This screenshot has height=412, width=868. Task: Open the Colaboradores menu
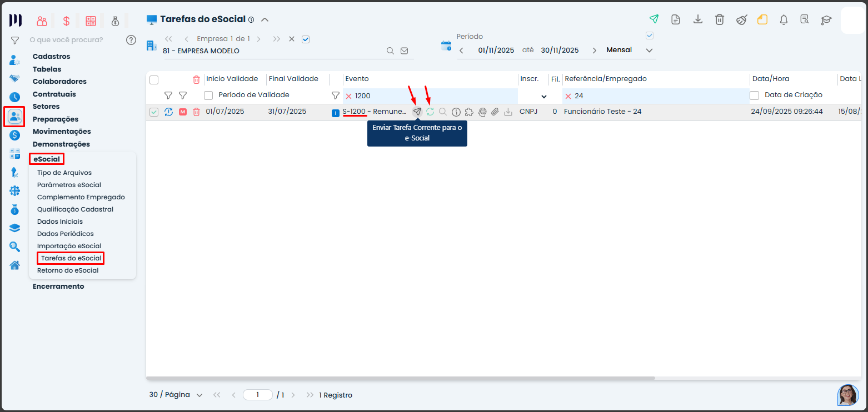pyautogui.click(x=59, y=81)
